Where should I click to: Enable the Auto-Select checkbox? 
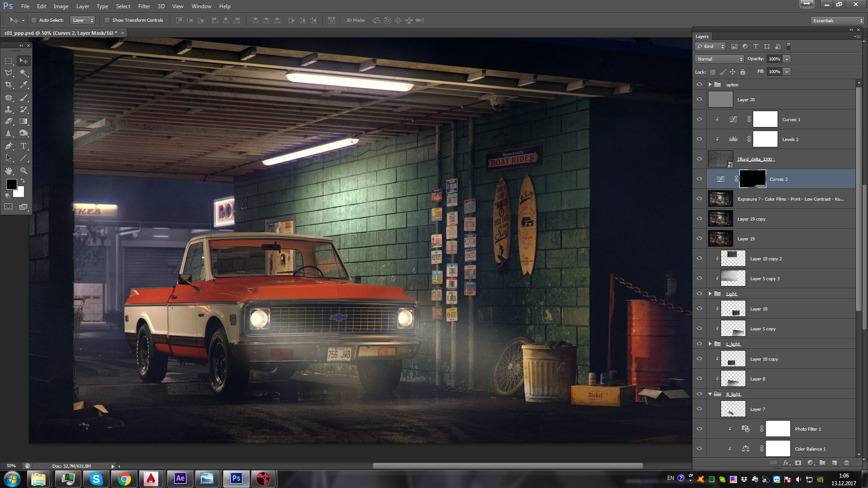coord(34,20)
